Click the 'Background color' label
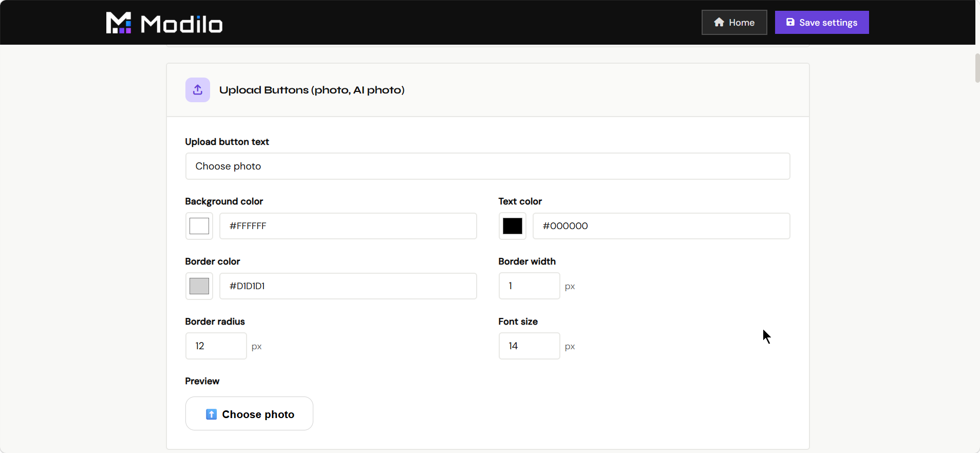 tap(224, 201)
